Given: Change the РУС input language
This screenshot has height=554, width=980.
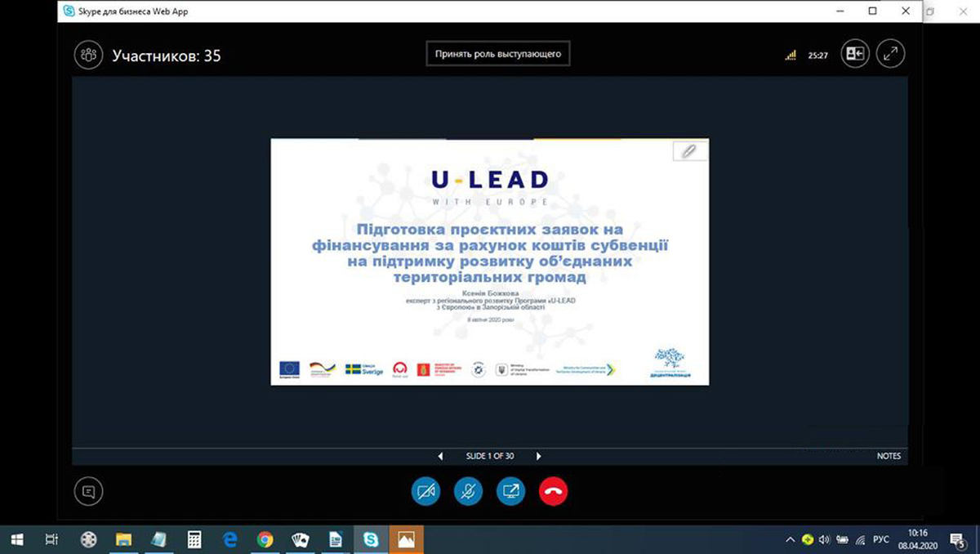Looking at the screenshot, I should tap(882, 539).
